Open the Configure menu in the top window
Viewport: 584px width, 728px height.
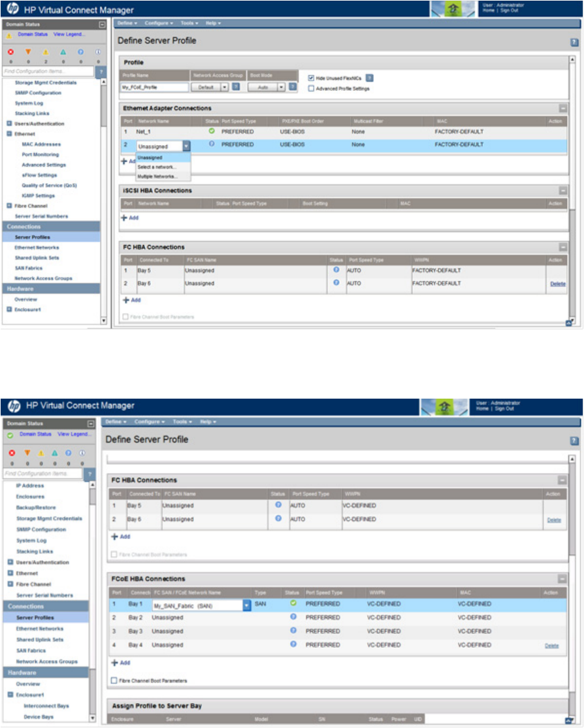tap(158, 24)
